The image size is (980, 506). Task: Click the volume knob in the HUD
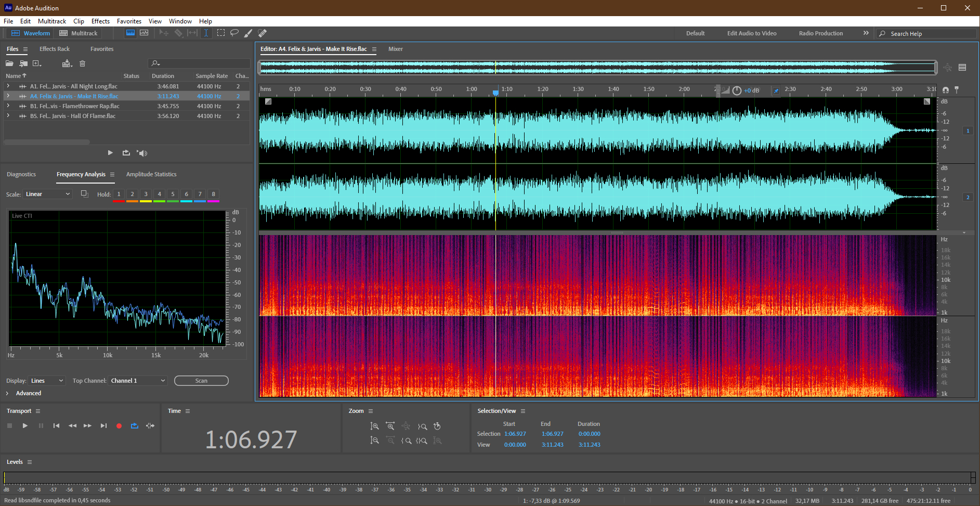(x=737, y=90)
